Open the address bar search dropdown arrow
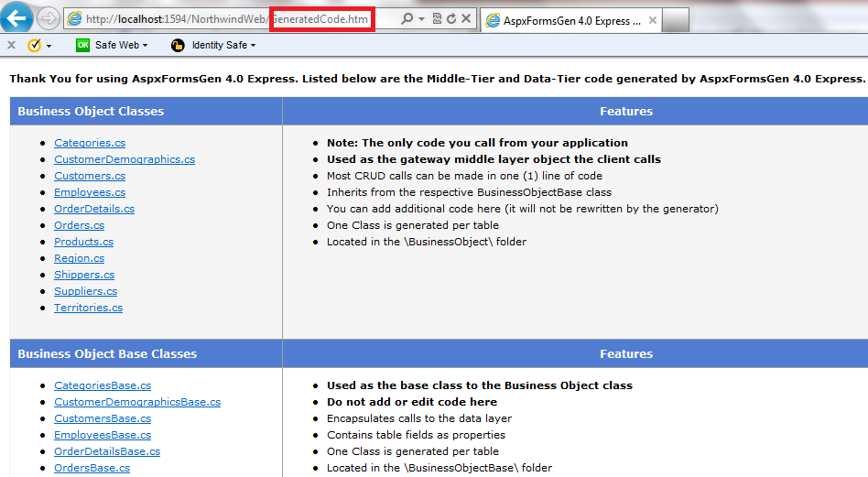This screenshot has width=868, height=477. [422, 19]
